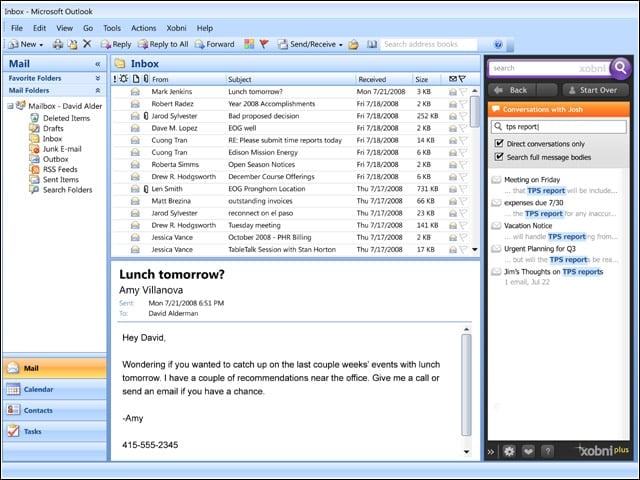The width and height of the screenshot is (640, 480).
Task: Click the Xobni Start Over button
Action: click(596, 90)
